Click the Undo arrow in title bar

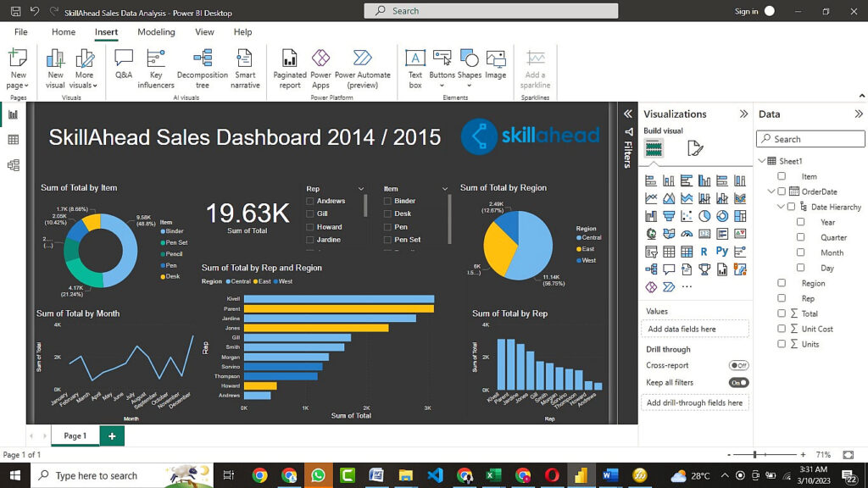click(35, 11)
